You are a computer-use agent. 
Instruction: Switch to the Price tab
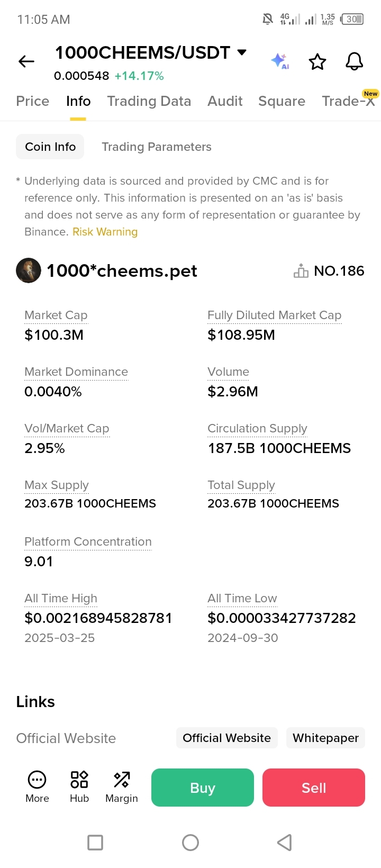point(33,101)
